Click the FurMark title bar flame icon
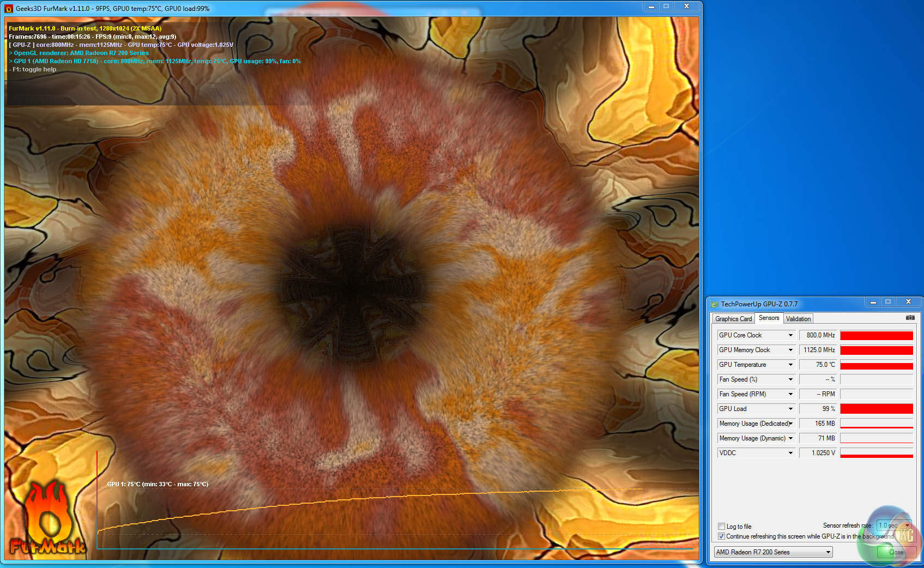 click(9, 9)
